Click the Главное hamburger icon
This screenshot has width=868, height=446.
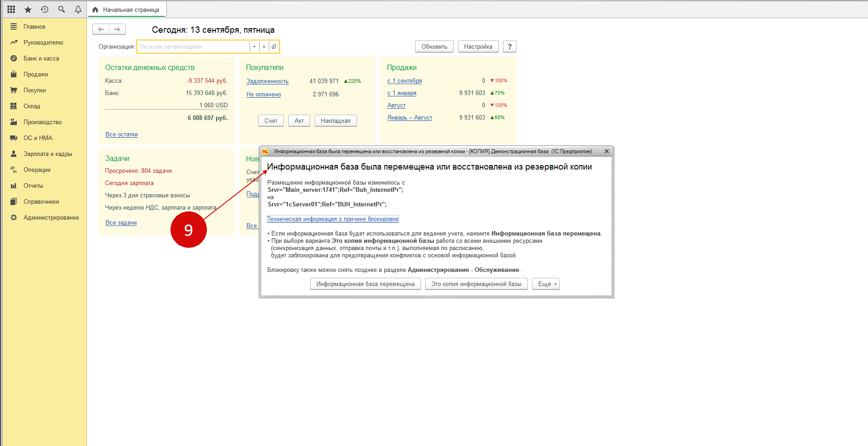click(x=14, y=26)
